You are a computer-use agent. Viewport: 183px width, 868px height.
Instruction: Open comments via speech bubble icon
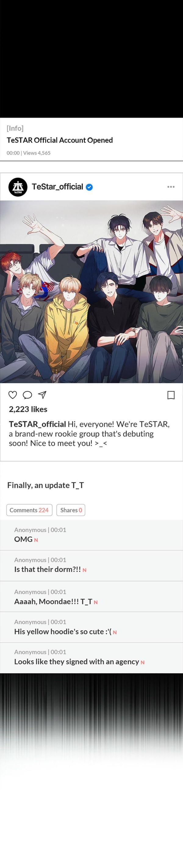(27, 395)
